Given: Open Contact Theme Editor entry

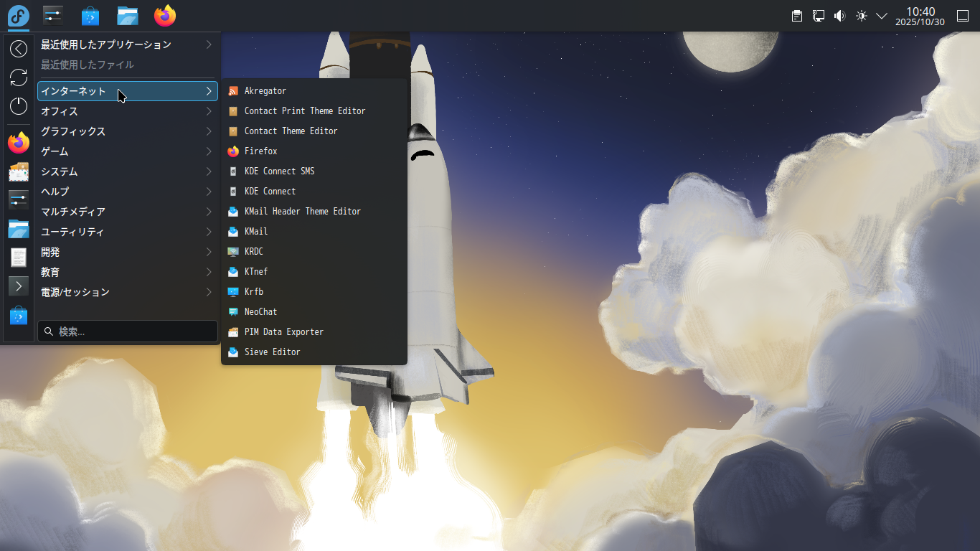Looking at the screenshot, I should [x=314, y=131].
